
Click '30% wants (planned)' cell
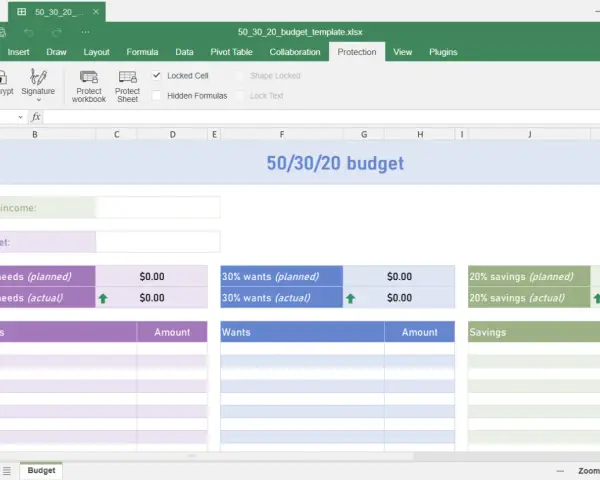click(x=282, y=276)
